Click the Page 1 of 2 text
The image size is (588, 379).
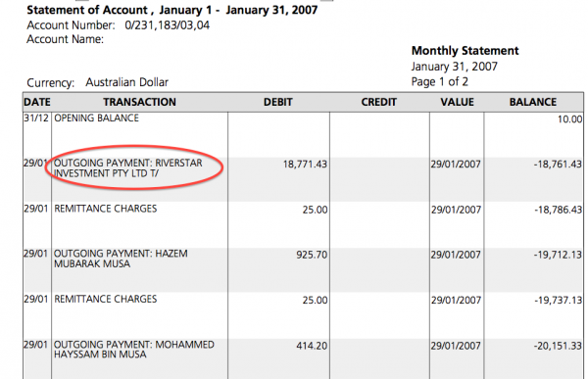[439, 81]
